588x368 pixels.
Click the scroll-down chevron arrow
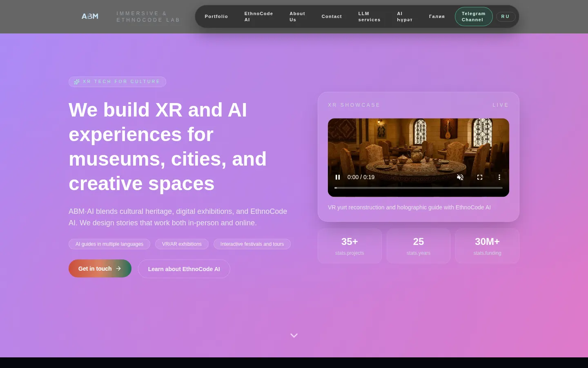click(x=294, y=335)
